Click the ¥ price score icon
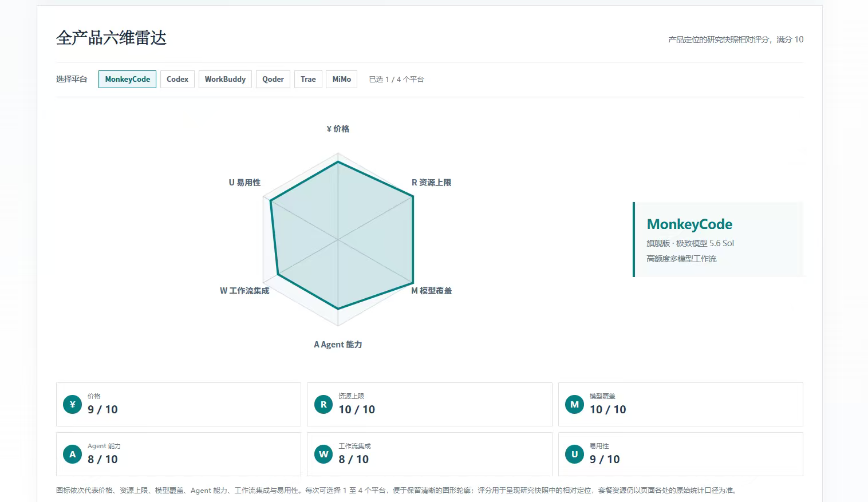 tap(72, 404)
